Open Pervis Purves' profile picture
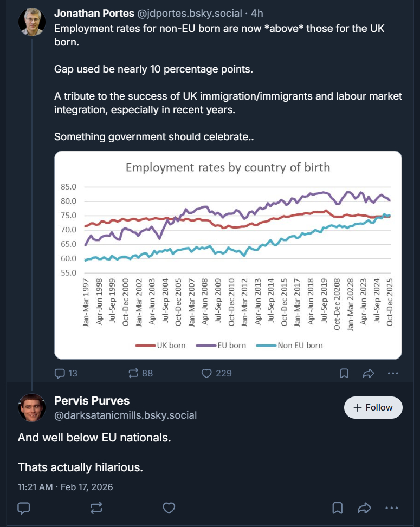 32,407
